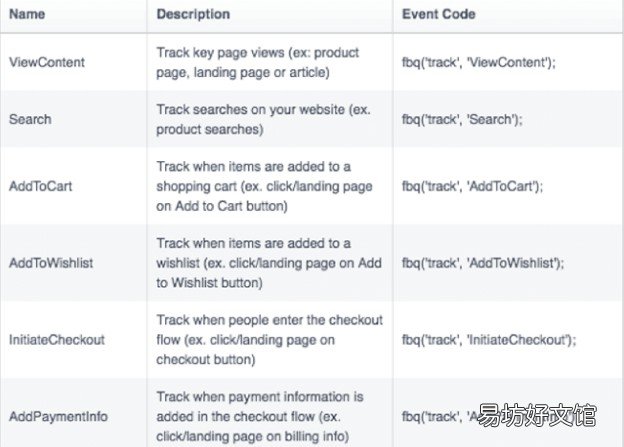Select the InitiateCheckout event name
624x447 pixels.
click(57, 340)
